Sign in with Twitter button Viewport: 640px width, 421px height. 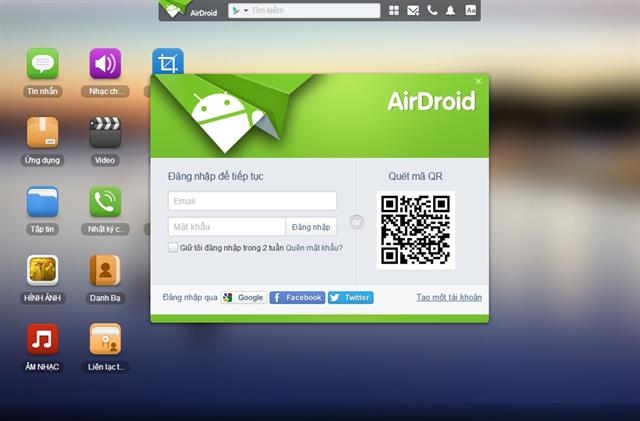(x=351, y=297)
